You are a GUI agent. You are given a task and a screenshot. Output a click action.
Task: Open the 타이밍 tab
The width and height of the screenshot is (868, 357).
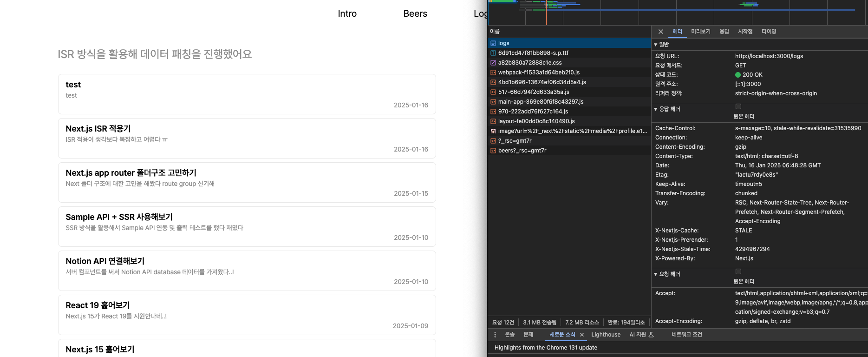click(x=769, y=32)
